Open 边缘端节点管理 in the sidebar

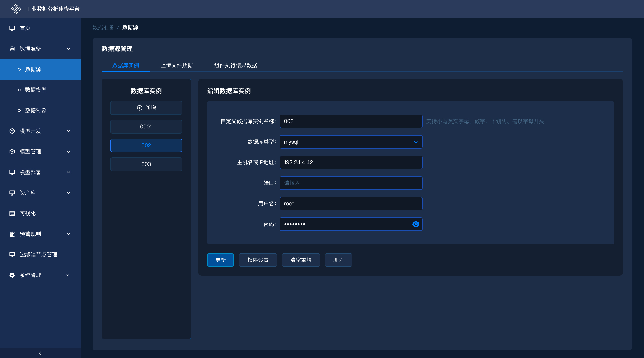click(40, 254)
